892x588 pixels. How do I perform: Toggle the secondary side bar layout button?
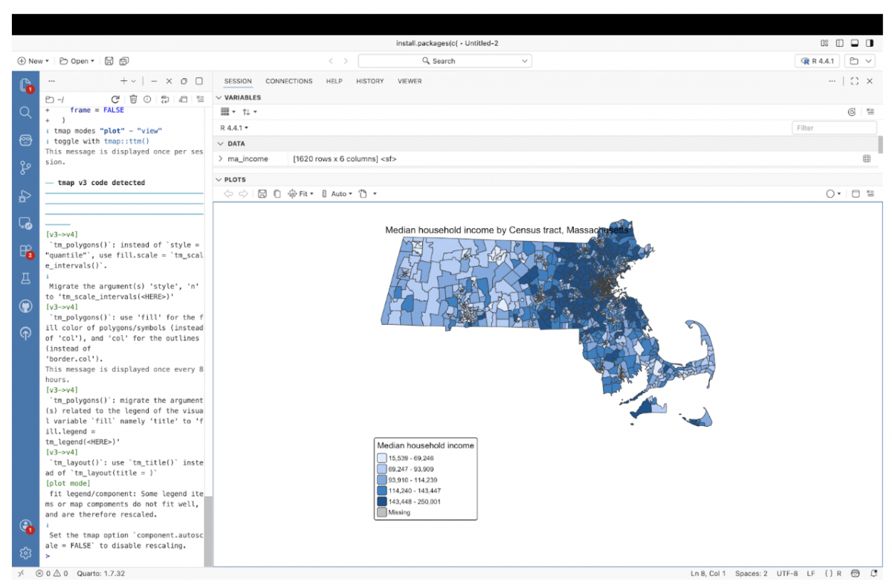[870, 43]
